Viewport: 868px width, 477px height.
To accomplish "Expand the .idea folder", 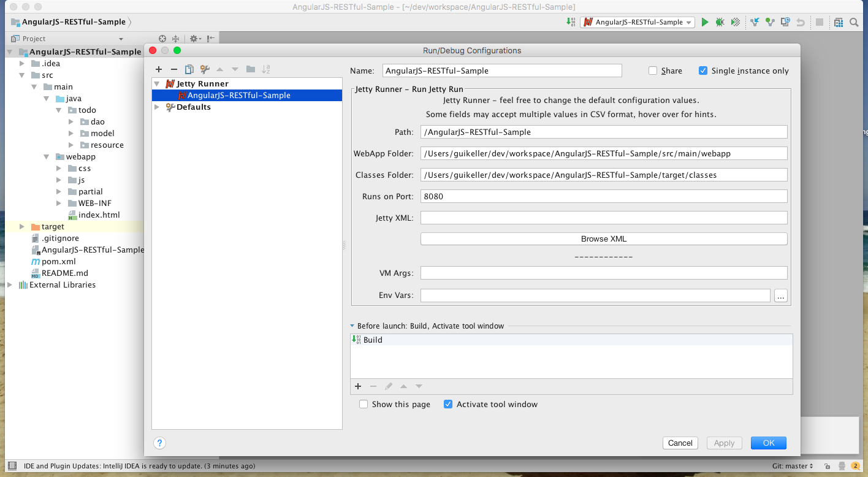I will pyautogui.click(x=22, y=63).
